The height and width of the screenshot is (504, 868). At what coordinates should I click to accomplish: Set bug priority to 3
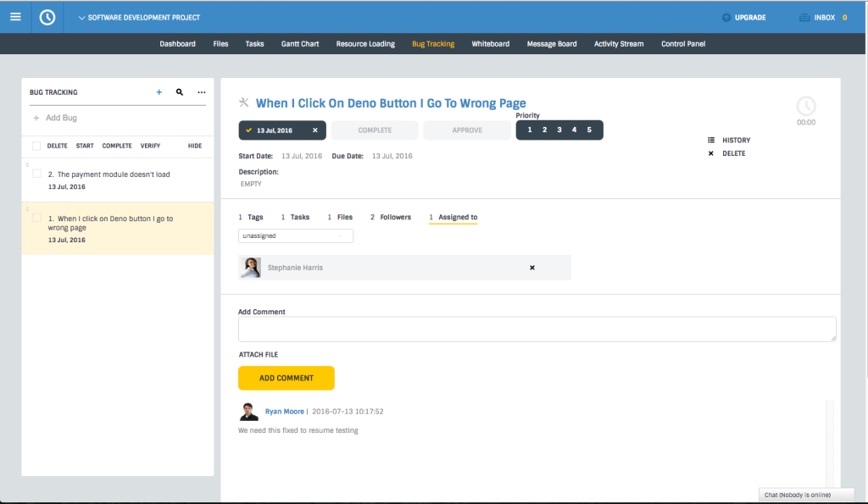(559, 130)
